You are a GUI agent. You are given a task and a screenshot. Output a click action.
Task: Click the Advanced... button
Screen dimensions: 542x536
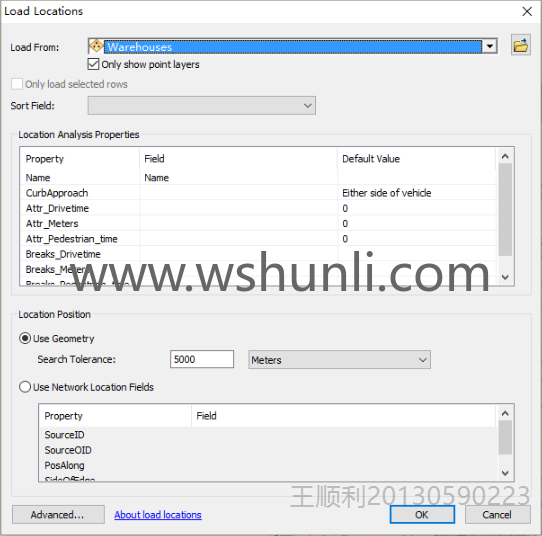point(58,515)
